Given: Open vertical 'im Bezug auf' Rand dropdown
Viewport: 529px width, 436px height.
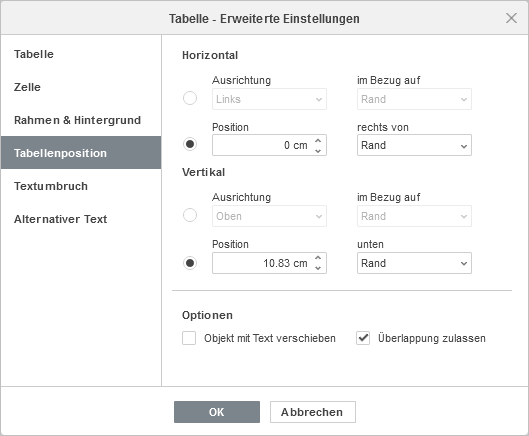Looking at the screenshot, I should coord(414,216).
